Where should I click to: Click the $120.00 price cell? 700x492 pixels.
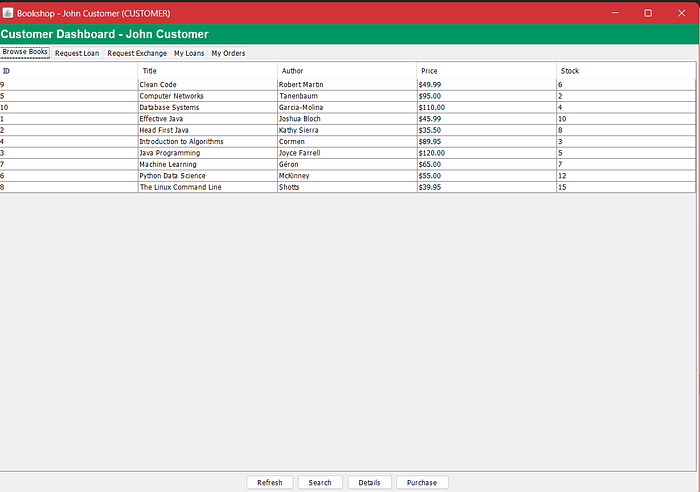coord(487,153)
